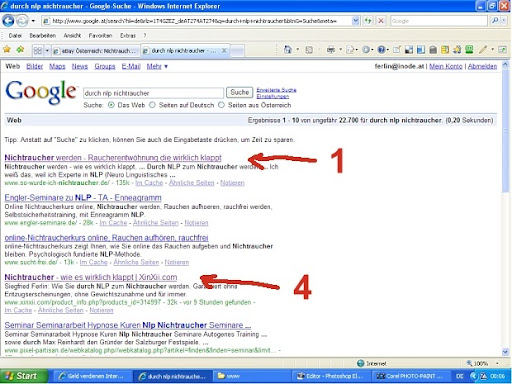Viewport: 512px width, 384px height.
Task: Click the red Stop loading icon
Action: point(381,21)
